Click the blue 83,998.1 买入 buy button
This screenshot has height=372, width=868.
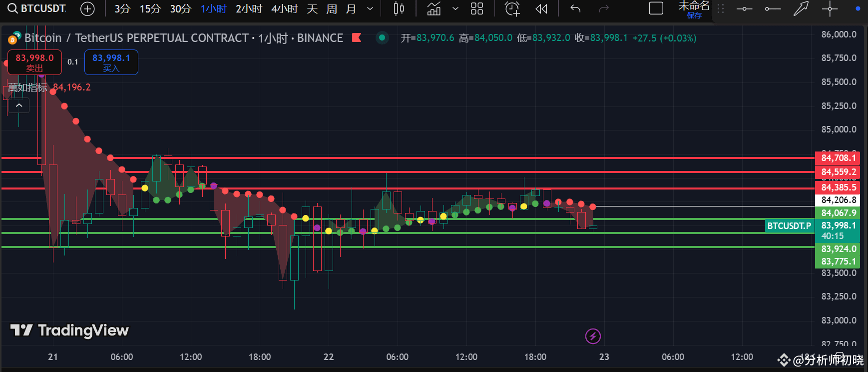tap(111, 62)
